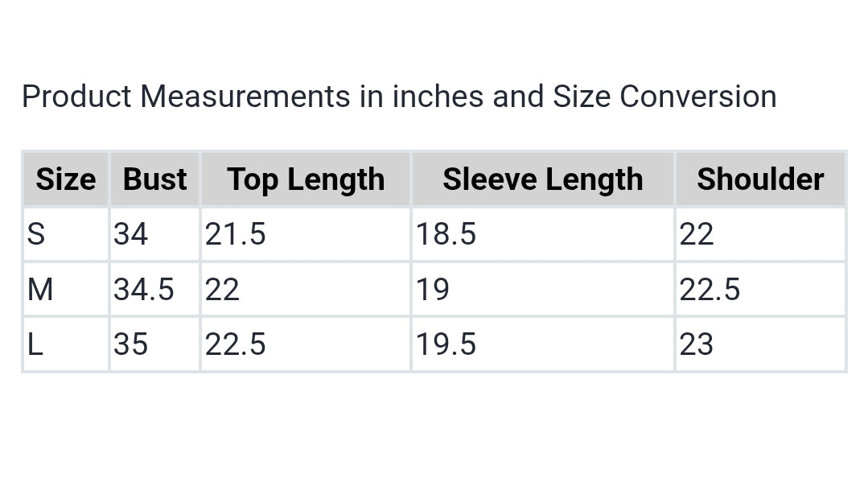The image size is (868, 478).
Task: Click Sleeve Length 19.5 in the L row
Action: click(x=446, y=344)
